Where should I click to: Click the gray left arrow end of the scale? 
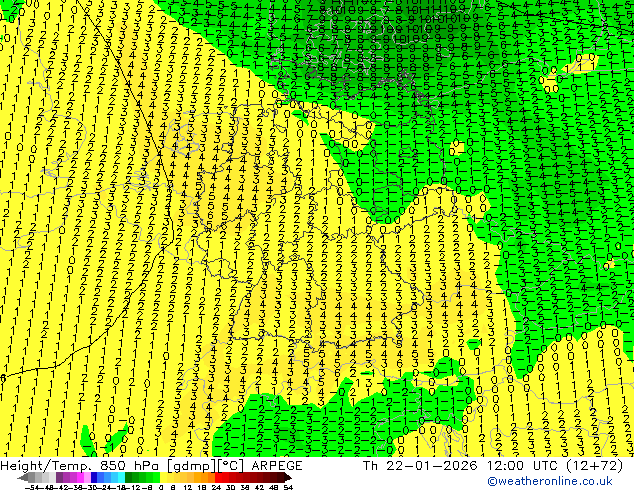point(23,477)
